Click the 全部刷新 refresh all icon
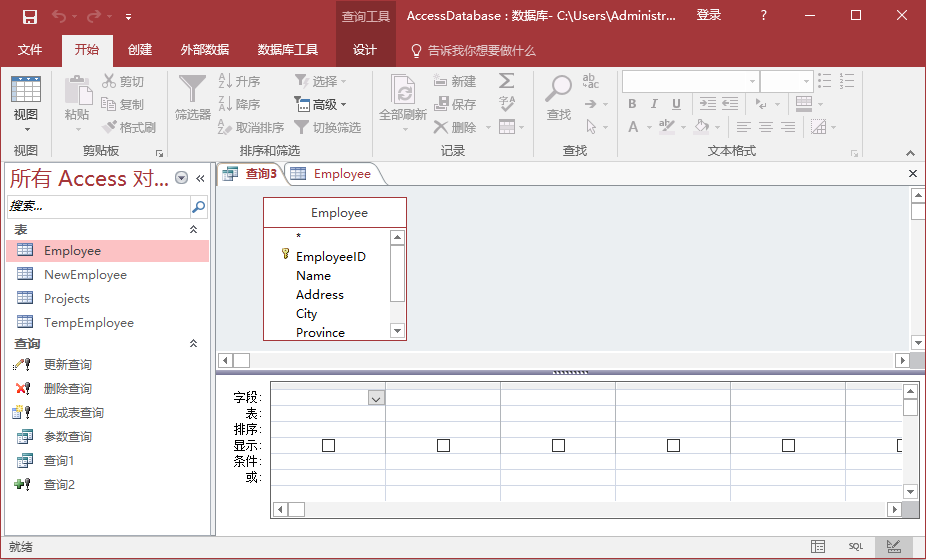Screen dimensions: 926x560 [403, 92]
